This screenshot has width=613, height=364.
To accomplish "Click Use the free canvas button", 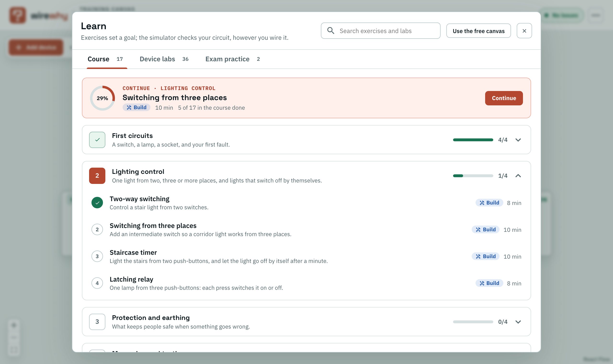I will coord(478,31).
